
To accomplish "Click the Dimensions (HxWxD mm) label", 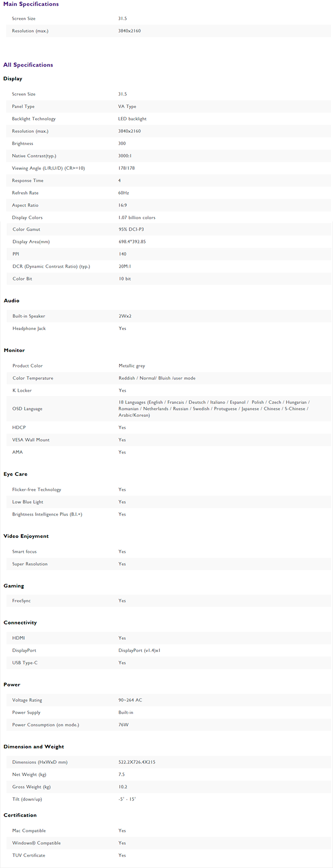I will tap(40, 762).
